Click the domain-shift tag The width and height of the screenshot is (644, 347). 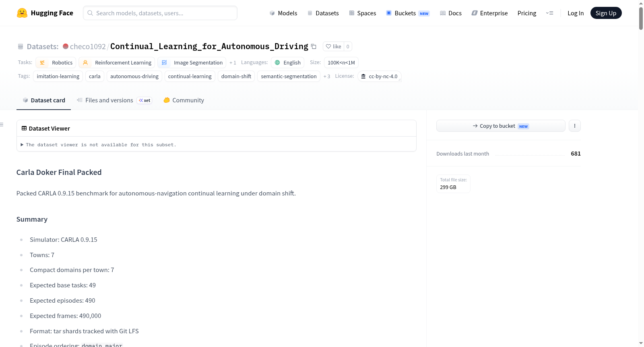click(x=236, y=76)
